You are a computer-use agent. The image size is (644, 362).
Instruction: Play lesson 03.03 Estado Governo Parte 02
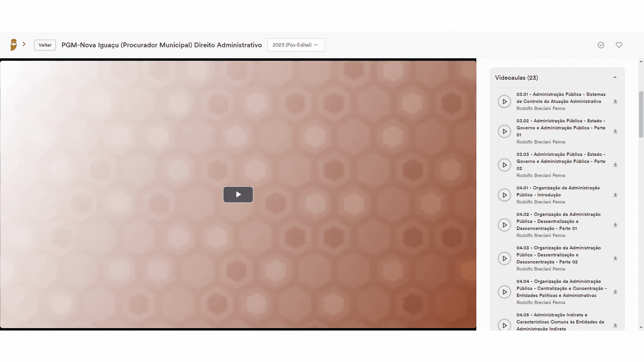[504, 165]
